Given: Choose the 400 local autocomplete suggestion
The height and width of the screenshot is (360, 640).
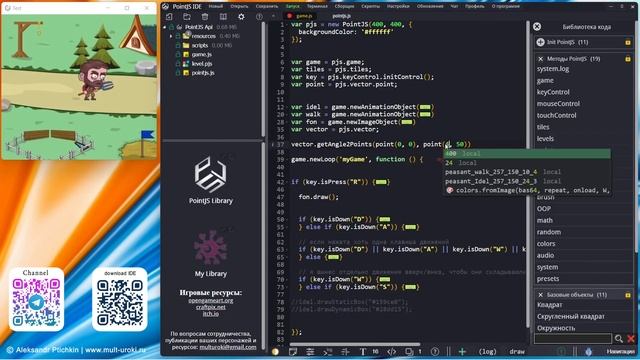Looking at the screenshot, I should (x=527, y=153).
